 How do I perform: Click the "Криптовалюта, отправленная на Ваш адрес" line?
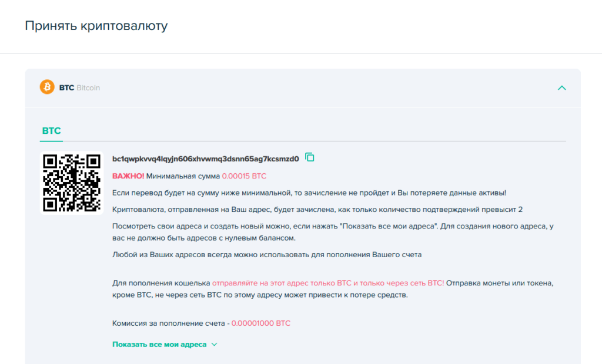[317, 210]
